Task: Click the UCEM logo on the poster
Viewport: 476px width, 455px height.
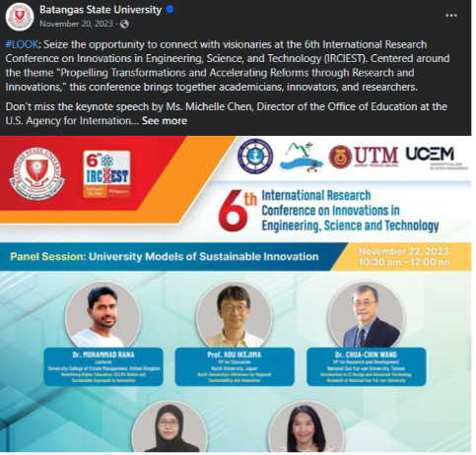Action: click(x=437, y=158)
